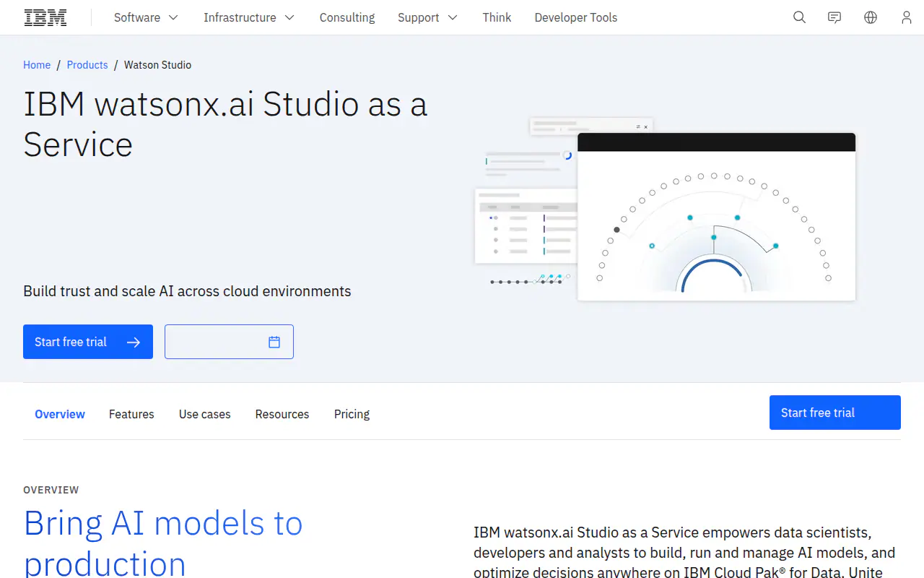
Task: Open the search magnifier icon
Action: pos(799,17)
